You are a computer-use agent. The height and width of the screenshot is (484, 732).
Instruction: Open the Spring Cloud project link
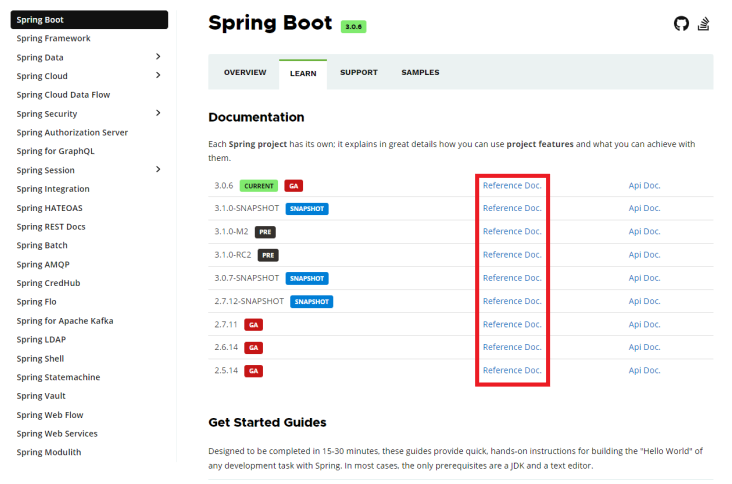tap(42, 76)
